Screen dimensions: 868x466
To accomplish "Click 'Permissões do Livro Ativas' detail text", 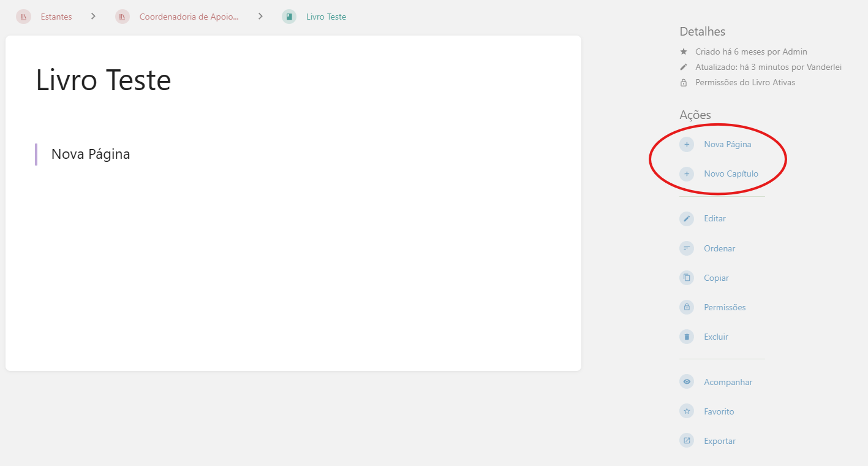I will (745, 82).
